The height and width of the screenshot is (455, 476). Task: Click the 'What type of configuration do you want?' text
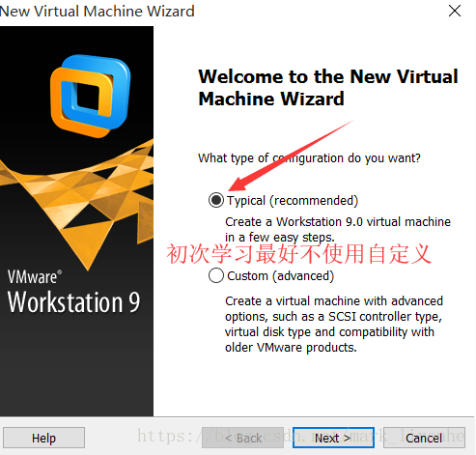click(x=309, y=158)
